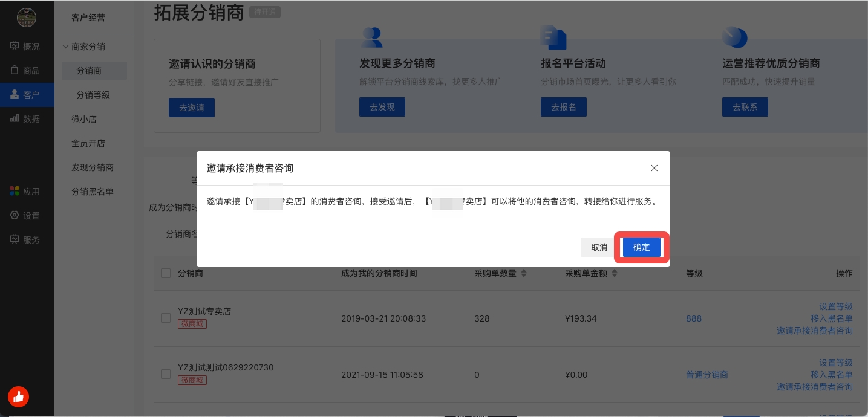Toggle the select-all checkbox in table header
Viewport: 868px width, 417px height.
[166, 273]
